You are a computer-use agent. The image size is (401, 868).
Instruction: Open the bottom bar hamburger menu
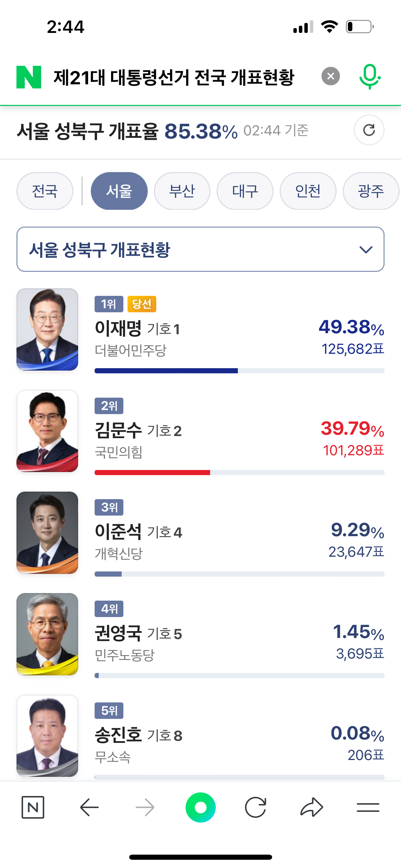point(368,807)
